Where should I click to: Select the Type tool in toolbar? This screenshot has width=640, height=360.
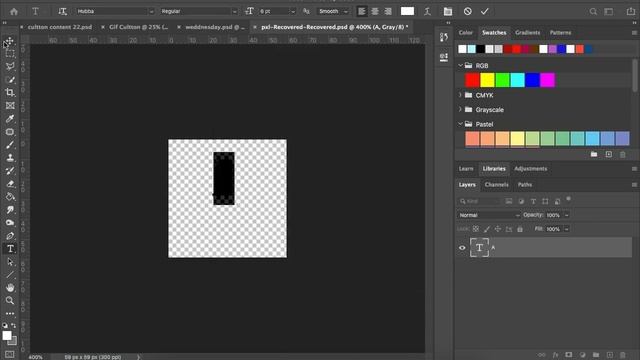point(10,249)
